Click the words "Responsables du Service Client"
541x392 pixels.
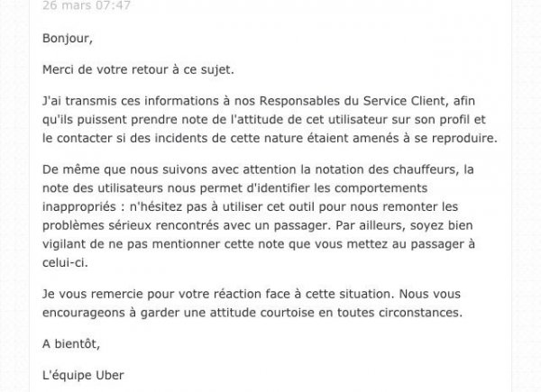coord(352,101)
